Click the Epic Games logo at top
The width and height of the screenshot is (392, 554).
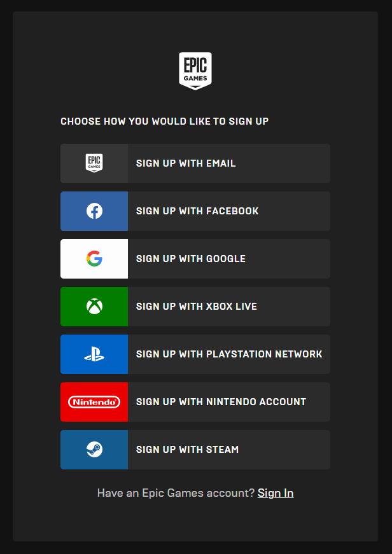[x=195, y=71]
